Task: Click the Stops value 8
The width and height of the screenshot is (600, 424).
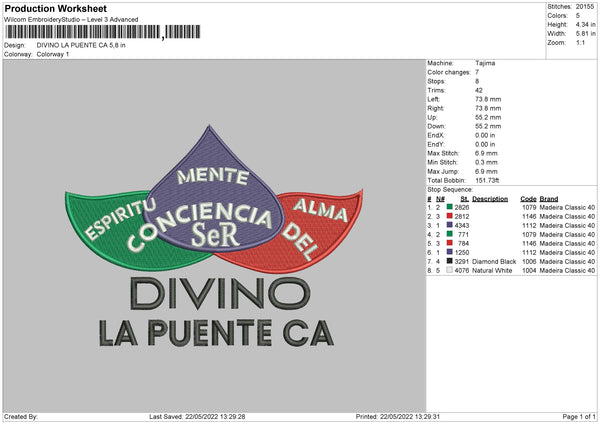Action: click(x=477, y=81)
